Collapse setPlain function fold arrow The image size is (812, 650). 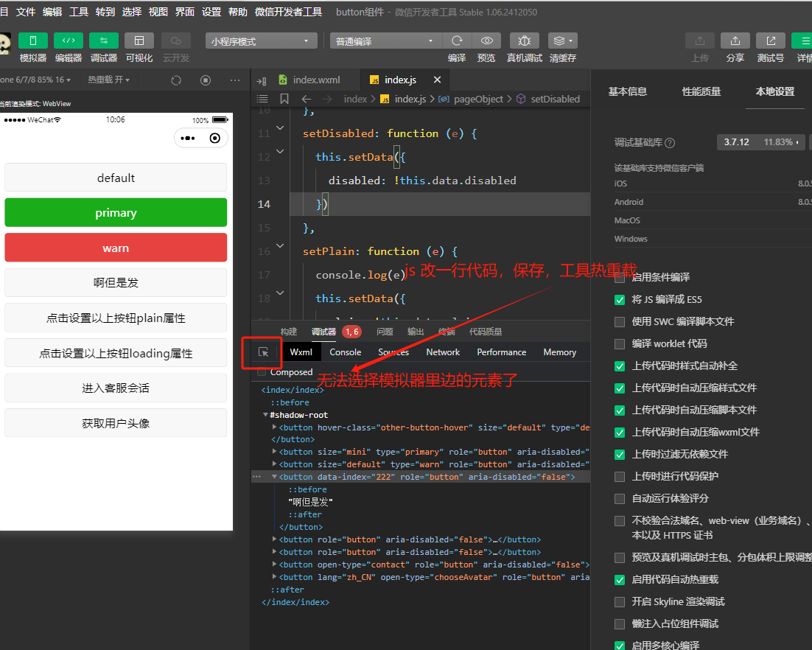coord(280,245)
